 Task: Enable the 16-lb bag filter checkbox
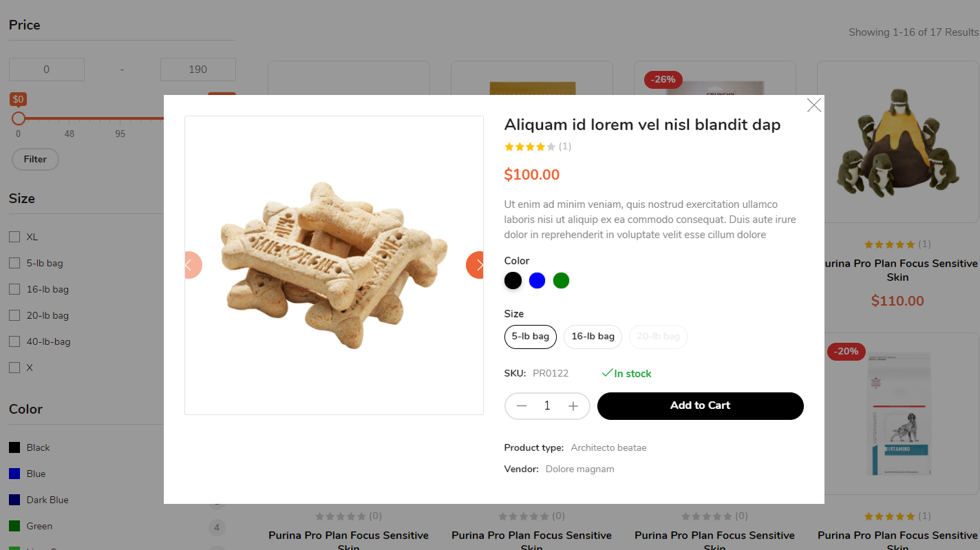coord(14,289)
